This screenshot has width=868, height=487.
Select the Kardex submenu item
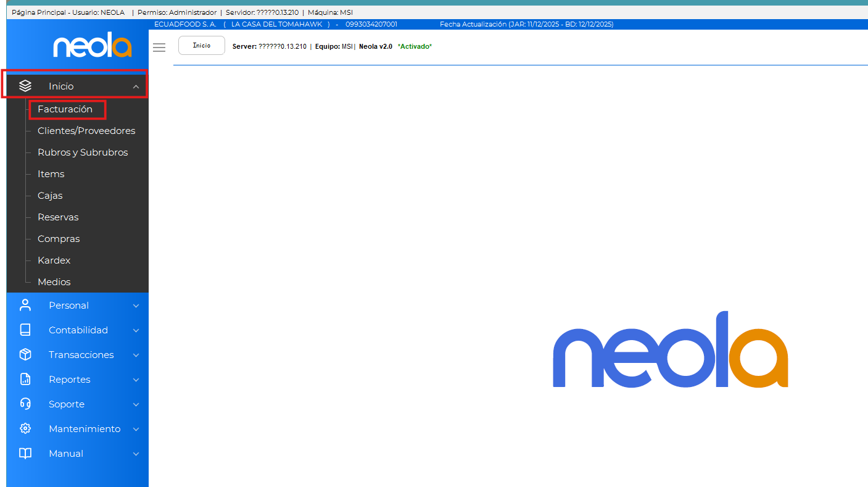pyautogui.click(x=54, y=260)
